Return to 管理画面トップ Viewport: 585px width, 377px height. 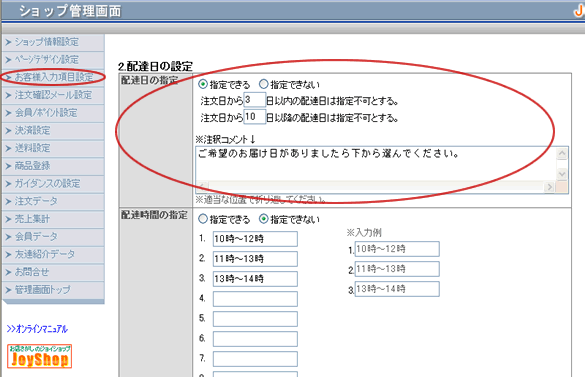coord(53,290)
